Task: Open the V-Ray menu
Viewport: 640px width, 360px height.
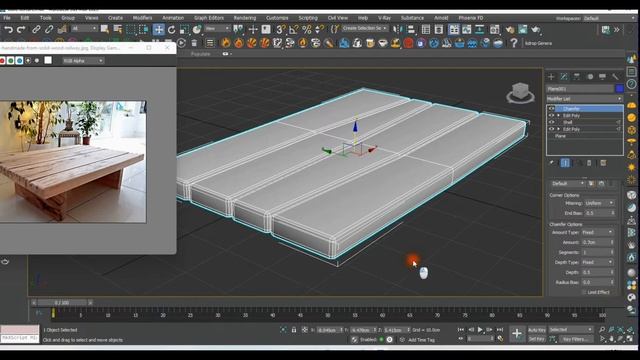Action: pos(384,18)
